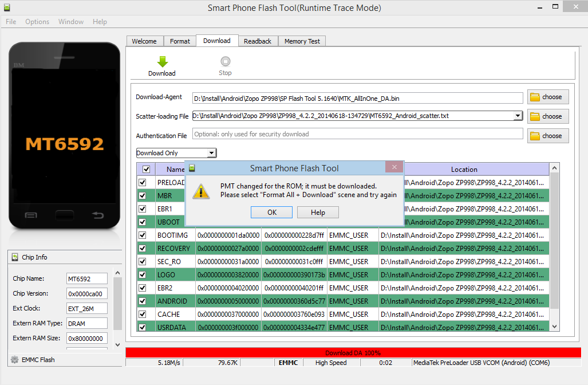
Task: Click the Chip Name MT6592 field
Action: [87, 279]
